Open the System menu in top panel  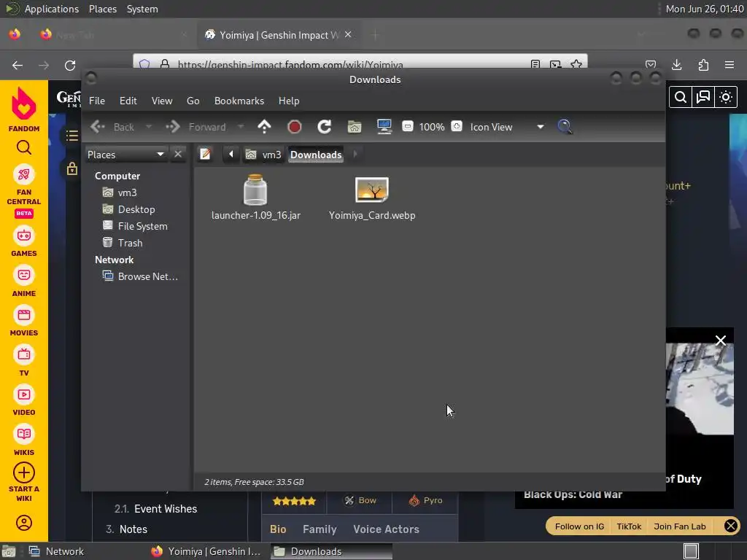coord(142,9)
